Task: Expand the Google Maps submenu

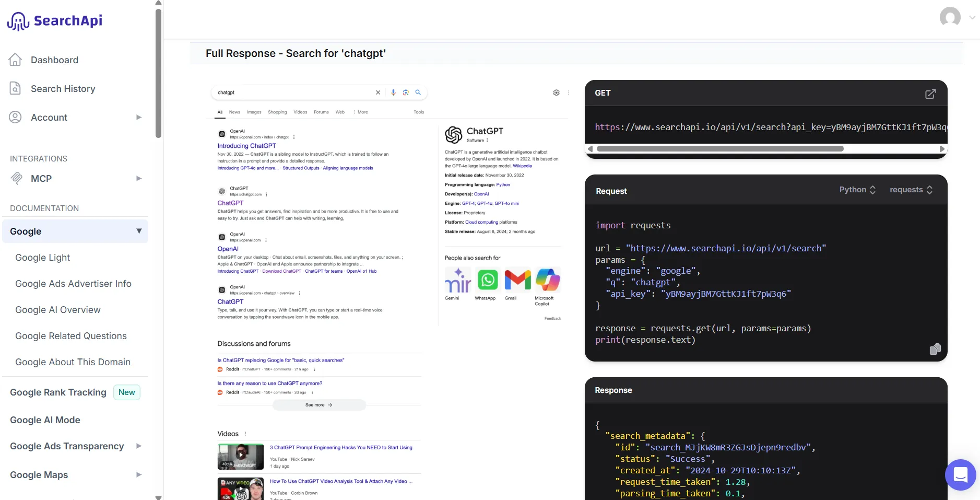Action: coord(139,474)
